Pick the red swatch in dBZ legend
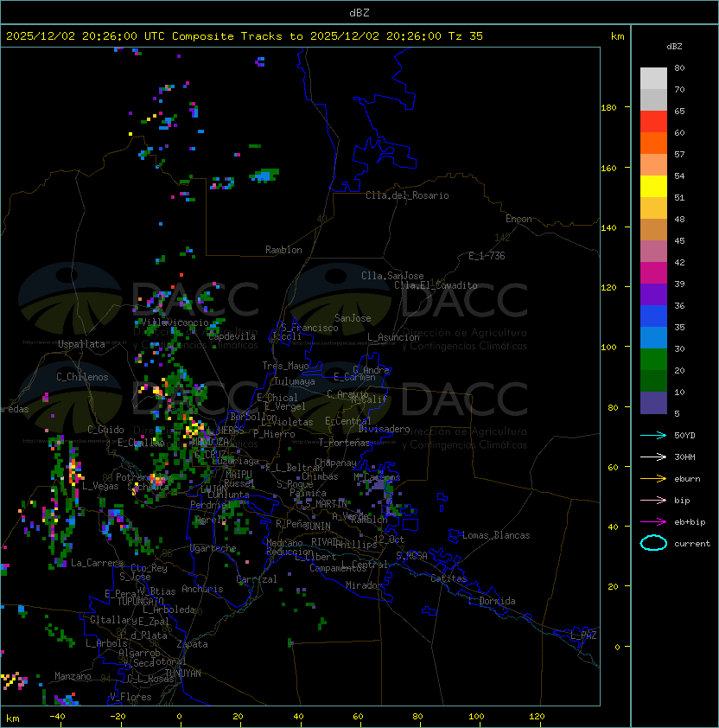The width and height of the screenshot is (719, 728). coord(653,121)
